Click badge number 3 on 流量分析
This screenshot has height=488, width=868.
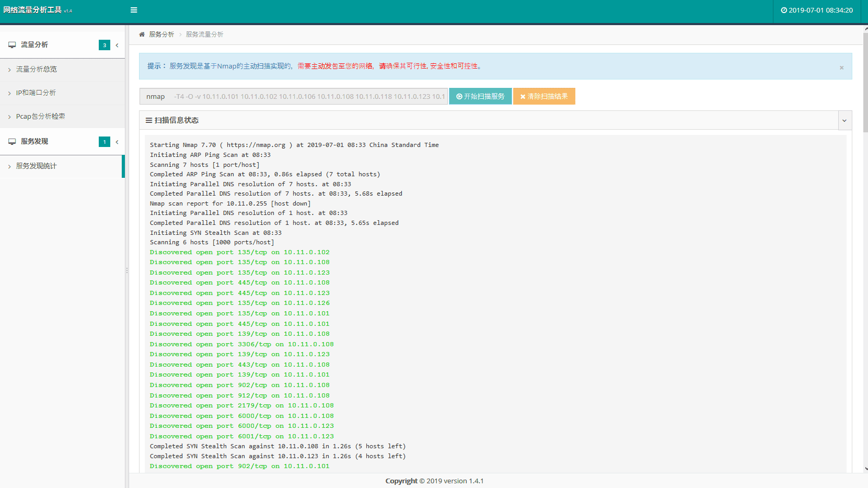coord(105,45)
